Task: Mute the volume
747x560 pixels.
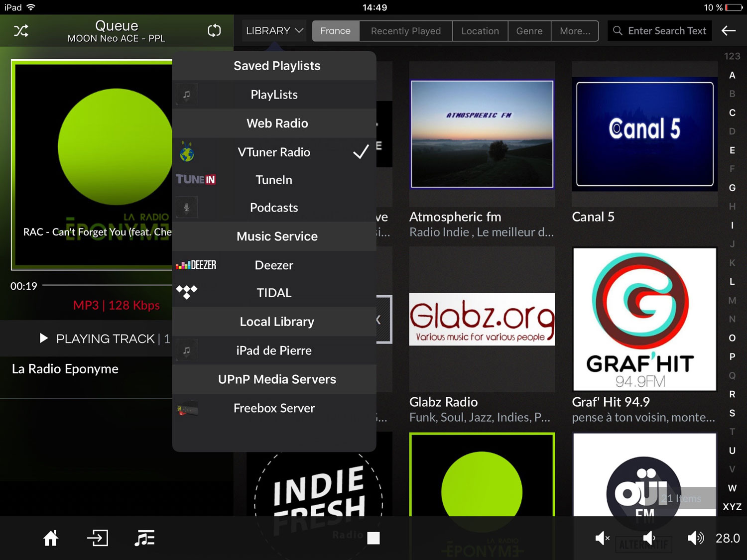Action: (603, 538)
